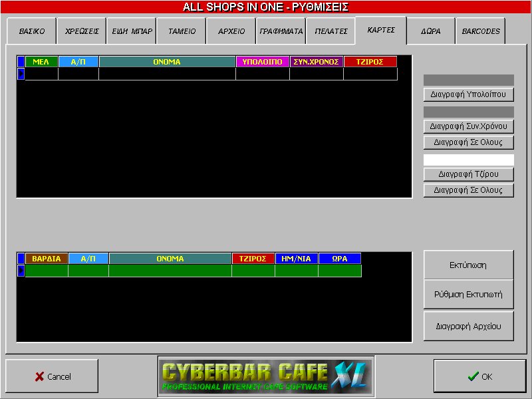
Task: Go to the ΤΑΜΕΙΟ tab
Action: tap(182, 31)
